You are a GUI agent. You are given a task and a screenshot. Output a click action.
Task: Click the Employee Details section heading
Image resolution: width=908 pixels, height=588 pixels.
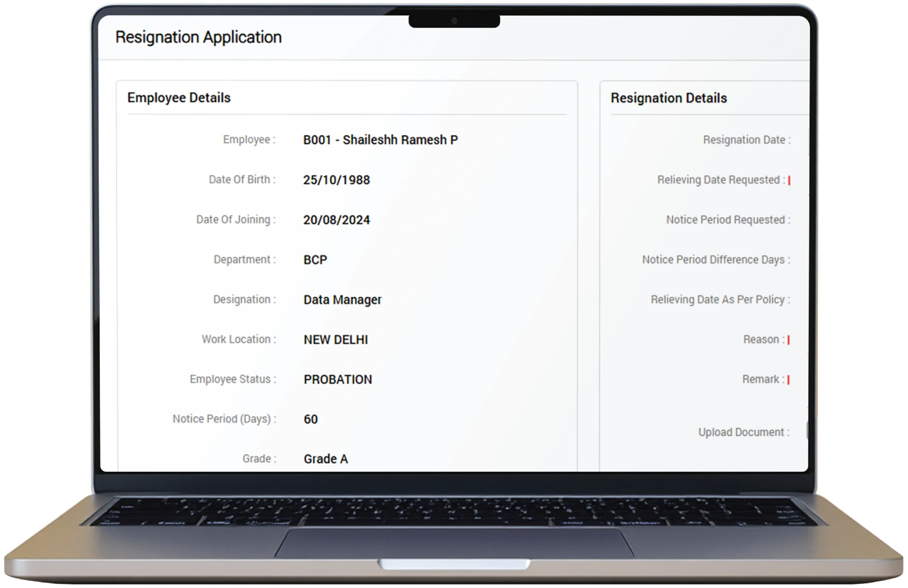coord(179,98)
